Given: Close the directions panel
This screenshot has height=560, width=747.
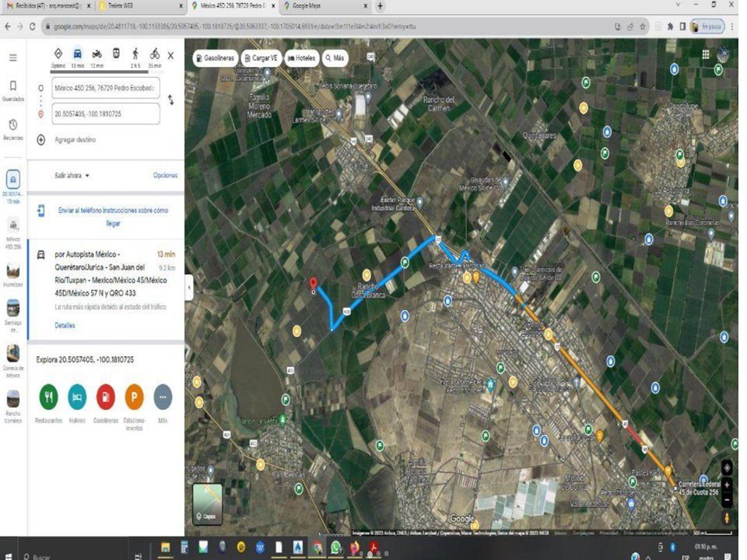Looking at the screenshot, I should pyautogui.click(x=170, y=56).
